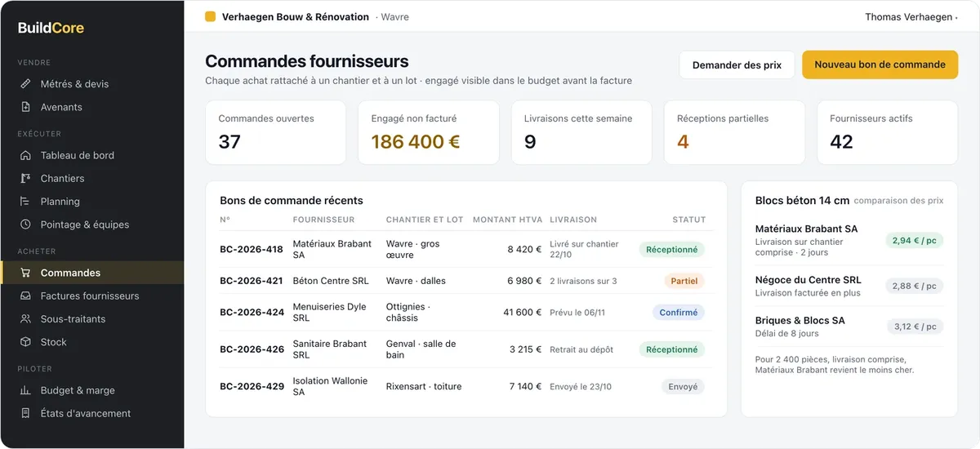Click the 2,94 € / pc price badge
The image size is (980, 449).
pyautogui.click(x=915, y=241)
